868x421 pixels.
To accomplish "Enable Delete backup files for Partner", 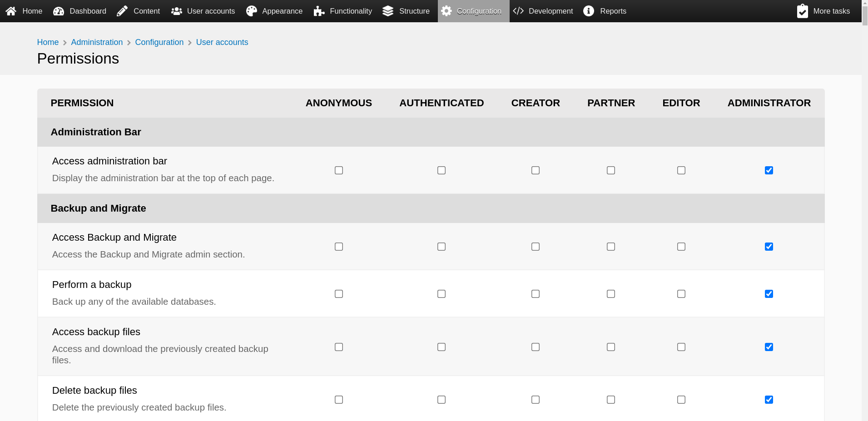I will coord(611,400).
